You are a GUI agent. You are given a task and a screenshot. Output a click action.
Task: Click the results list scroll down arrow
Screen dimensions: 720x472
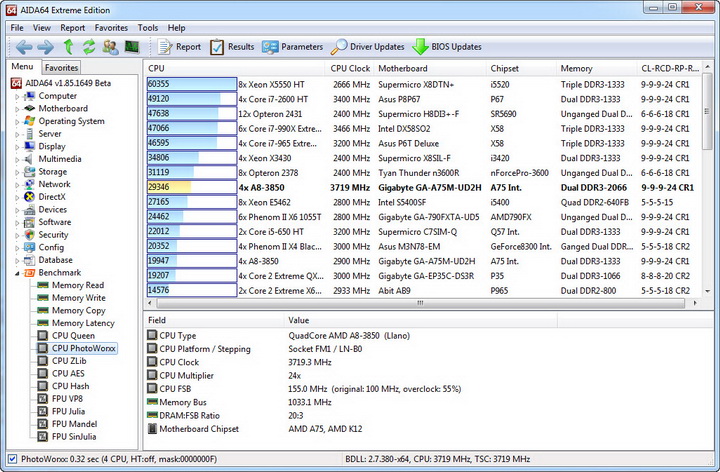pyautogui.click(x=707, y=291)
